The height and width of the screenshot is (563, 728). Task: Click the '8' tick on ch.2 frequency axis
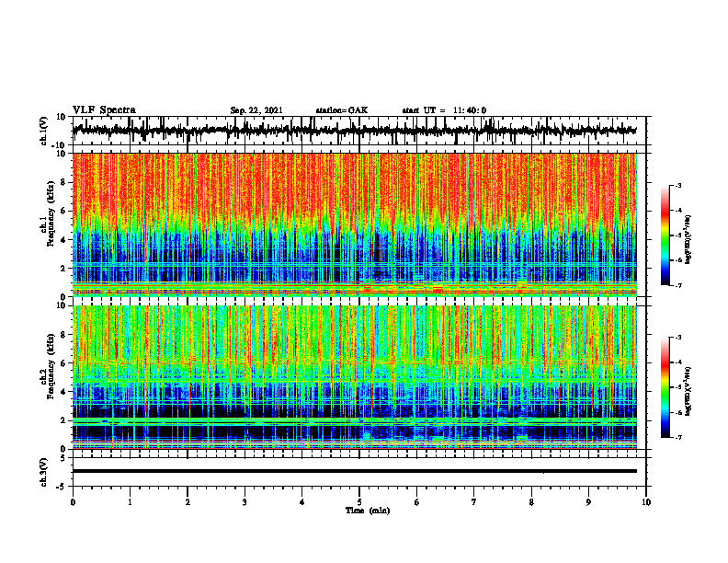point(63,335)
